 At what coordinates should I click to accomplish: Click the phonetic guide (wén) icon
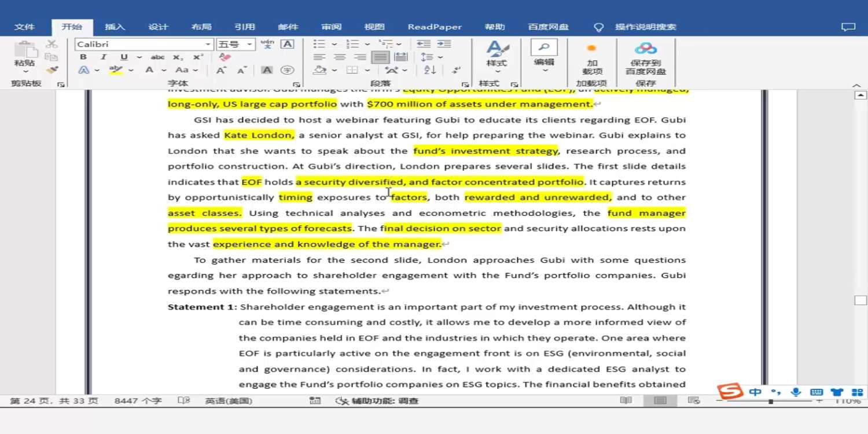click(267, 44)
